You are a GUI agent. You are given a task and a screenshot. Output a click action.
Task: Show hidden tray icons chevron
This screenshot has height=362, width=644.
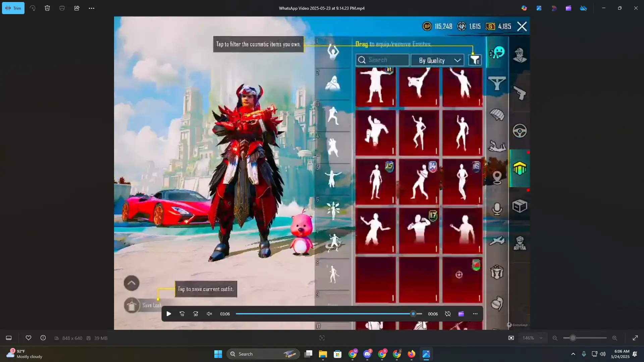pyautogui.click(x=573, y=354)
